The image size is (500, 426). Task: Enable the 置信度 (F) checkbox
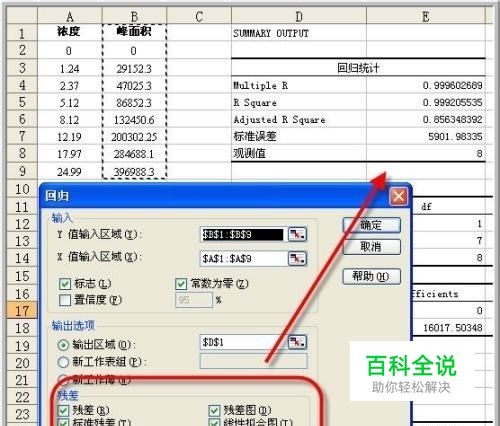(65, 300)
